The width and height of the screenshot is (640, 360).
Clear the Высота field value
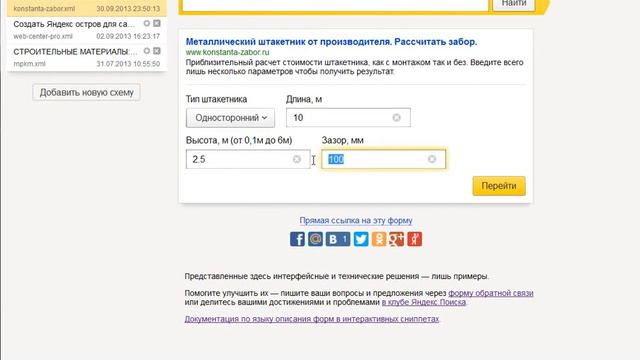(x=297, y=159)
